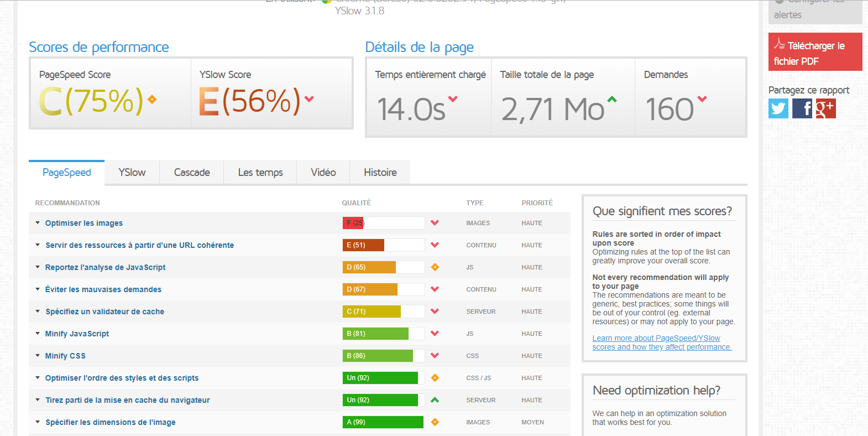Click orange diamond for Reportez l'analyse de JavaScript
Screen dimensions: 868x436
pyautogui.click(x=435, y=267)
